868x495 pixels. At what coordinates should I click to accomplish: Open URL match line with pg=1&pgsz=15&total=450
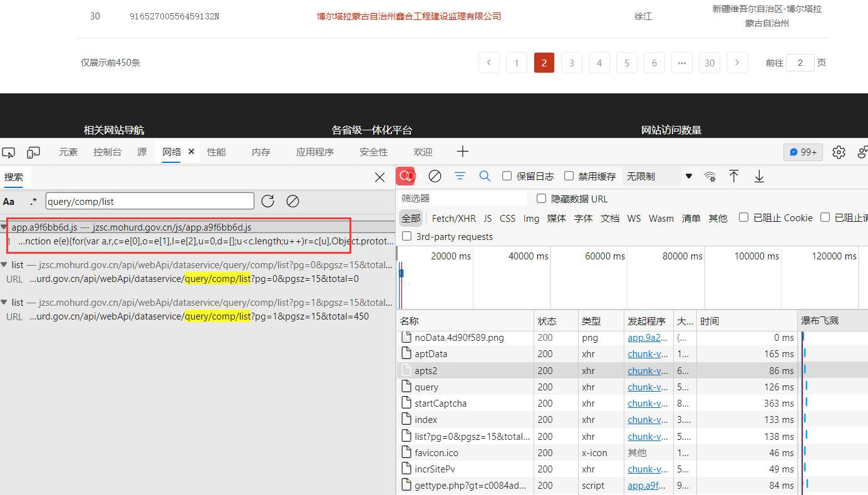(199, 316)
